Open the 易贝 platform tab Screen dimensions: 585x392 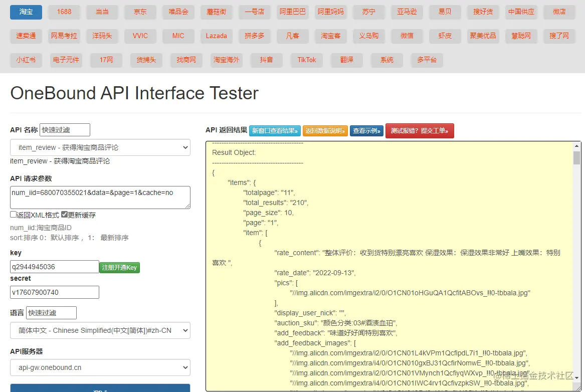coord(445,12)
